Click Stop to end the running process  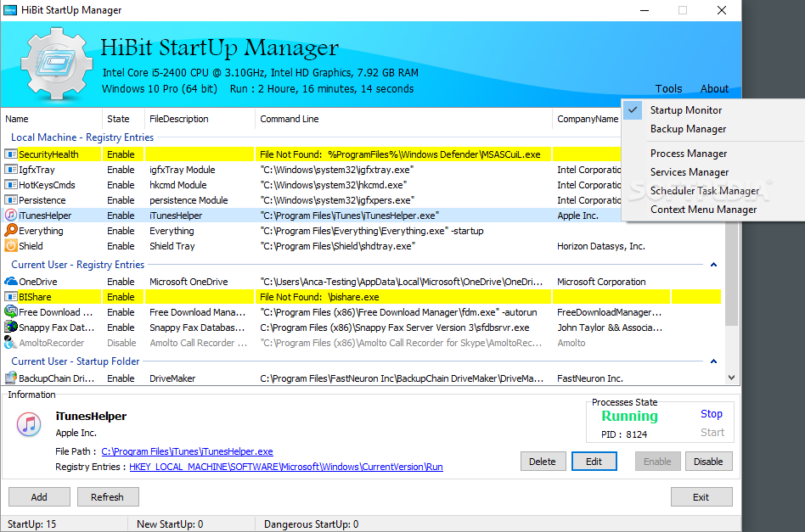click(x=712, y=413)
